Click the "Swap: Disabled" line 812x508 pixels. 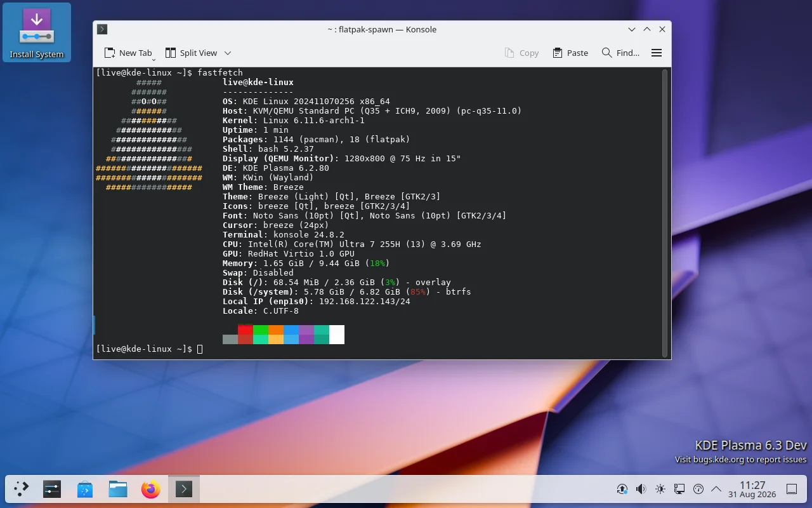[258, 273]
